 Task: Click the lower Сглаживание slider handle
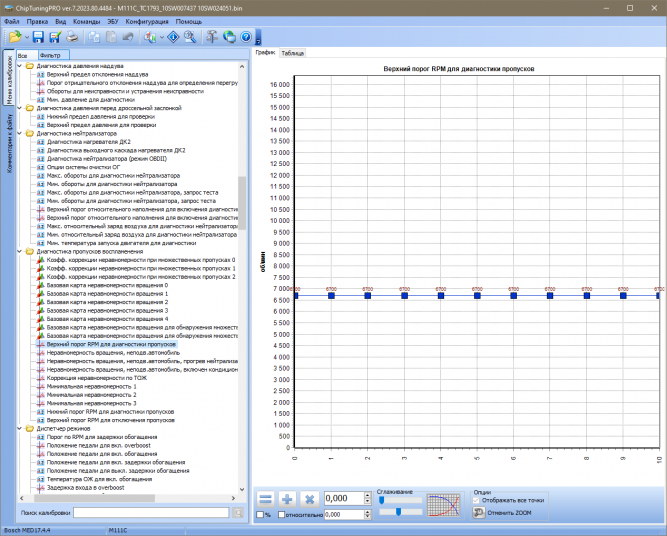coord(398,512)
